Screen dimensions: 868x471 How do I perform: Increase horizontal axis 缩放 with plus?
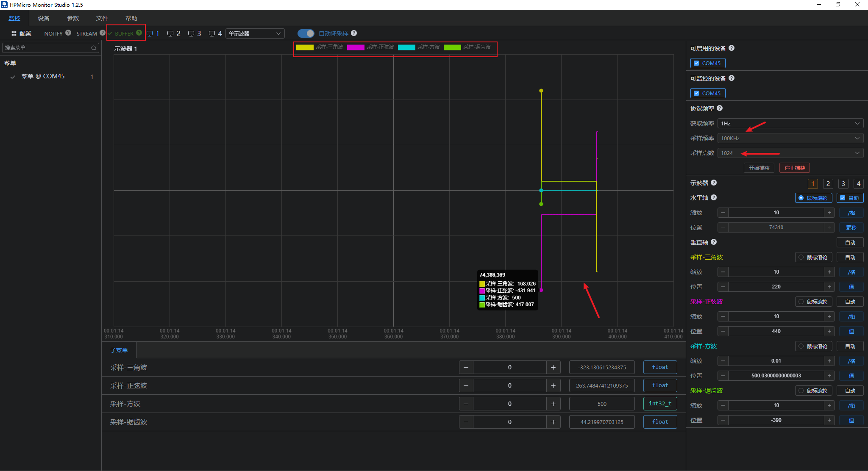(829, 213)
